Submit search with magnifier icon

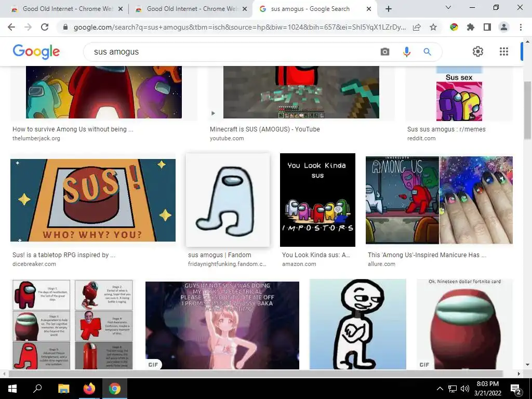[x=428, y=51]
